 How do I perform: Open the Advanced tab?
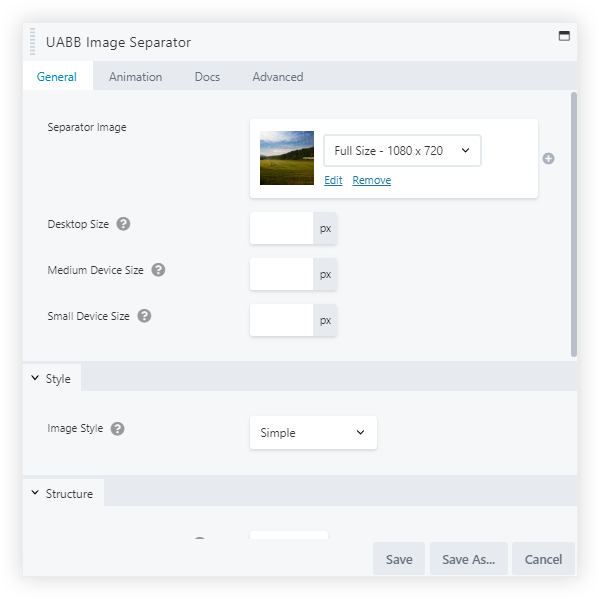[278, 77]
